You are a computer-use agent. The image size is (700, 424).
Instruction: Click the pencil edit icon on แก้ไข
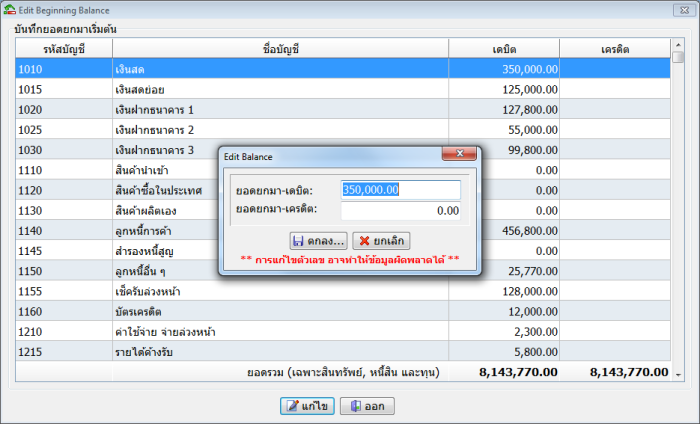pyautogui.click(x=292, y=407)
